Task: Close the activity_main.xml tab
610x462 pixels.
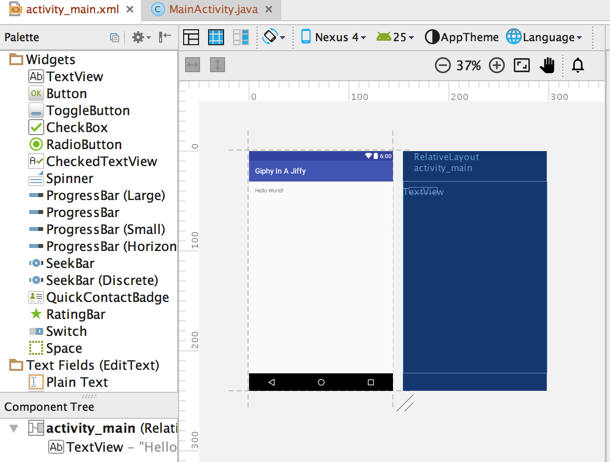Action: tap(130, 9)
